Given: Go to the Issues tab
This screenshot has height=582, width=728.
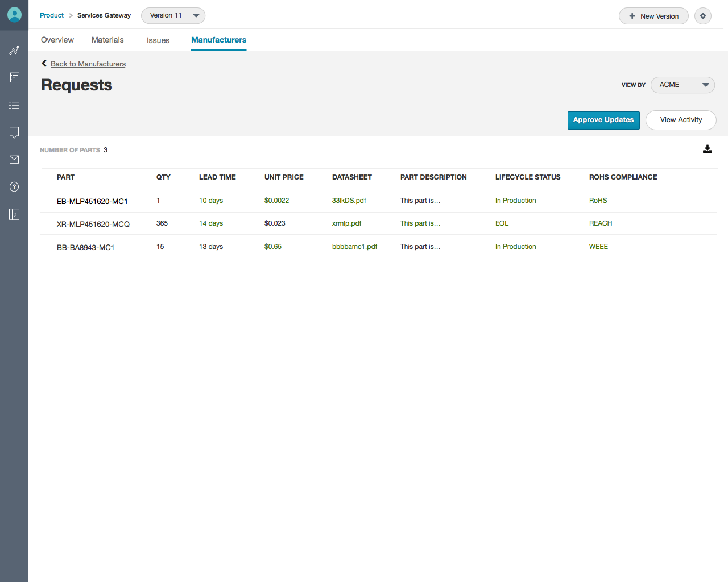Looking at the screenshot, I should [158, 40].
